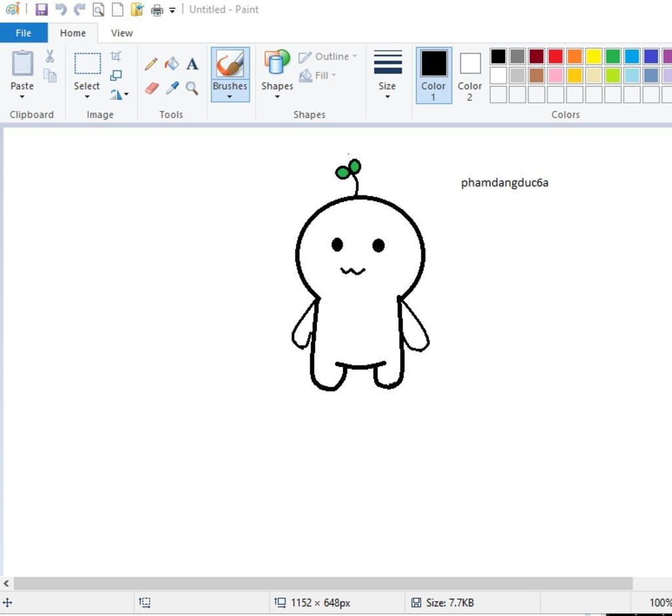Image resolution: width=672 pixels, height=616 pixels.
Task: Open the Size line thickness dropdown
Action: click(x=387, y=75)
